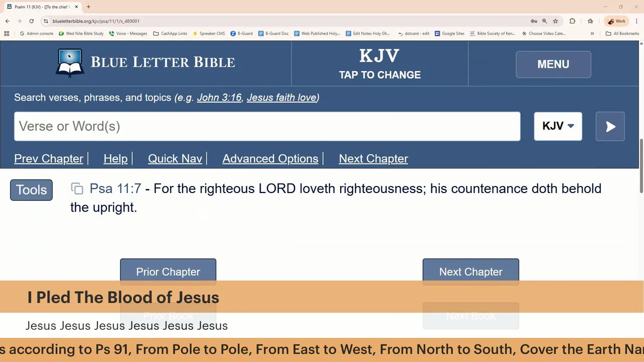
Task: Open the Psa 11:7 verse reference link
Action: coord(115,189)
